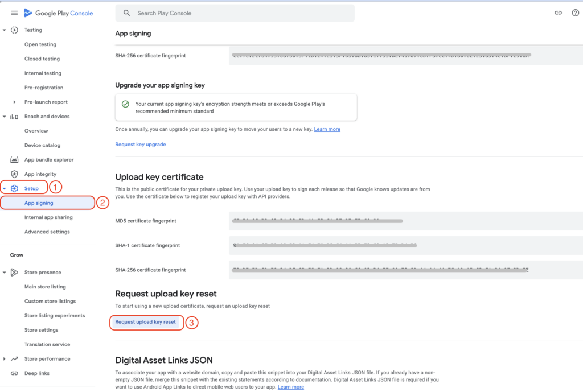583x392 pixels.
Task: Go to Advanced settings
Action: [x=47, y=232]
